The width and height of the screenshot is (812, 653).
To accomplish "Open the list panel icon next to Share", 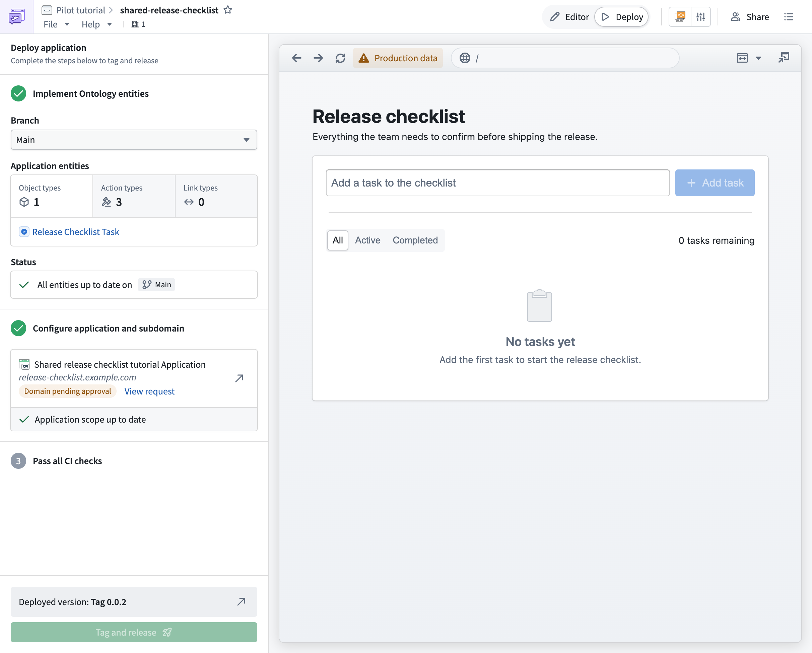I will pos(788,17).
